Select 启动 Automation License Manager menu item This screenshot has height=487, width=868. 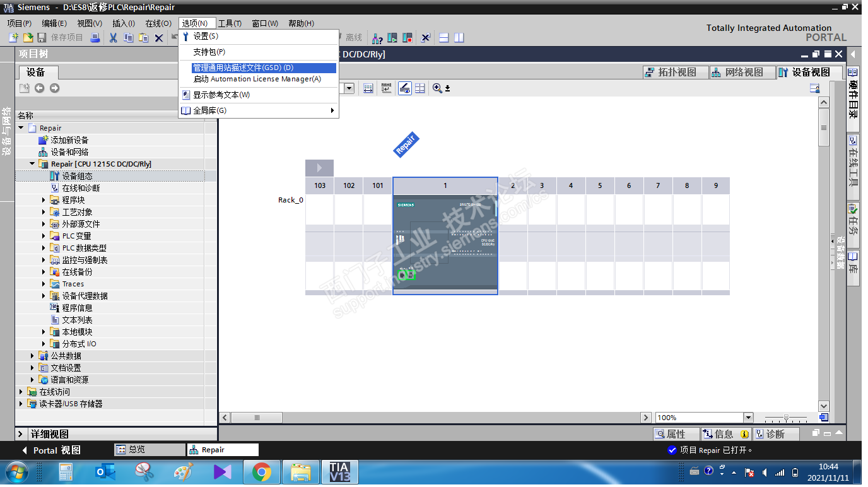(x=259, y=79)
